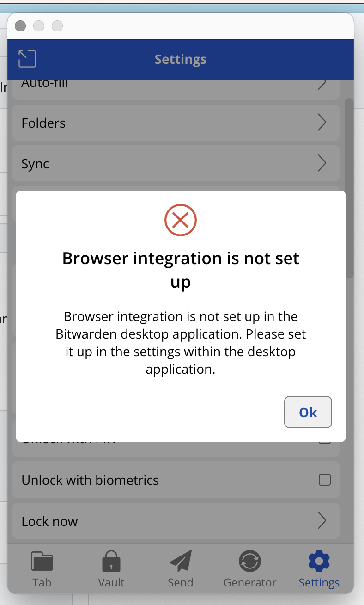This screenshot has width=364, height=605.
Task: Select the Tab folder icon
Action: (42, 561)
